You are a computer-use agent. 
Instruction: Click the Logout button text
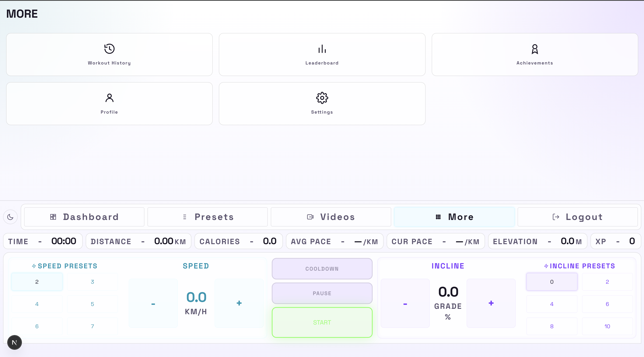tap(584, 217)
